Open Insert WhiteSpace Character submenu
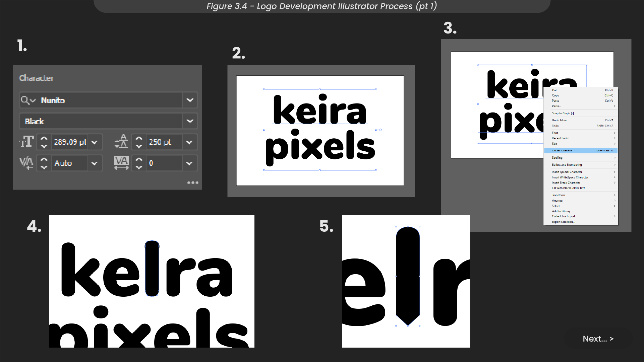 pyautogui.click(x=581, y=177)
